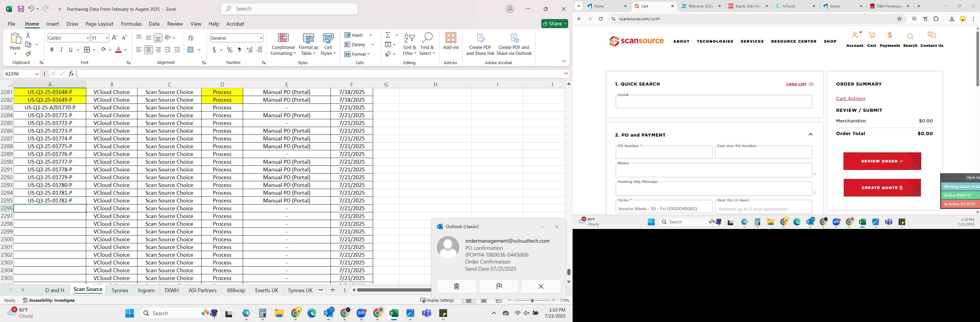Open the Page Layout ribbon tab
Image resolution: width=980 pixels, height=322 pixels.
pyautogui.click(x=99, y=24)
